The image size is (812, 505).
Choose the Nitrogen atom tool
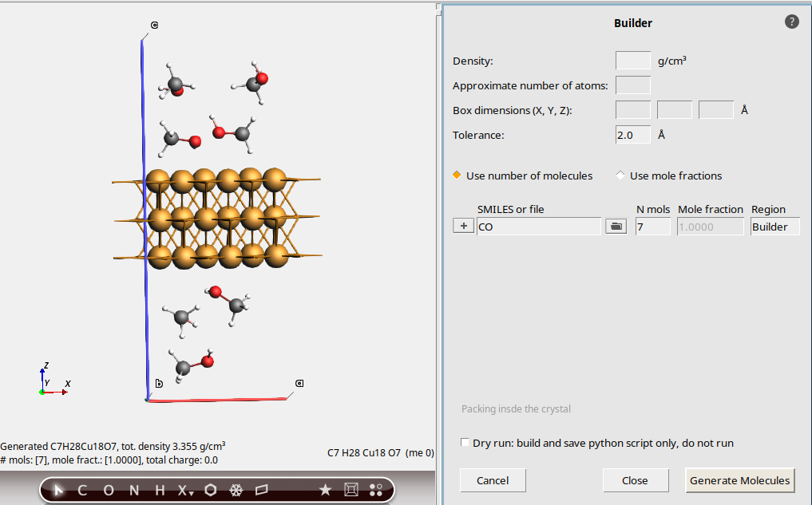click(x=134, y=490)
